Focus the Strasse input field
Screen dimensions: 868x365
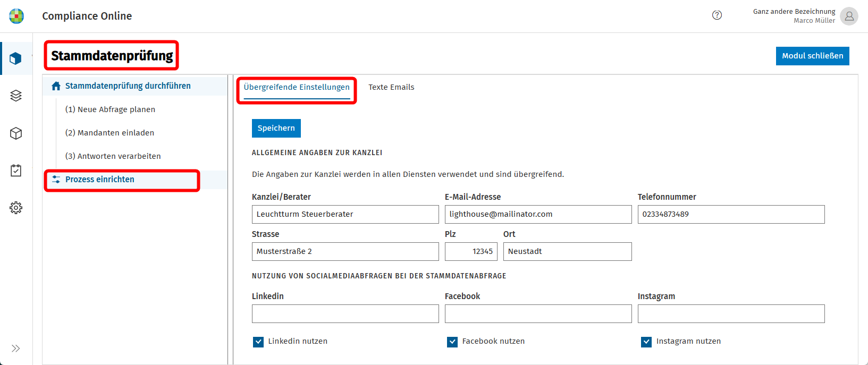tap(345, 251)
